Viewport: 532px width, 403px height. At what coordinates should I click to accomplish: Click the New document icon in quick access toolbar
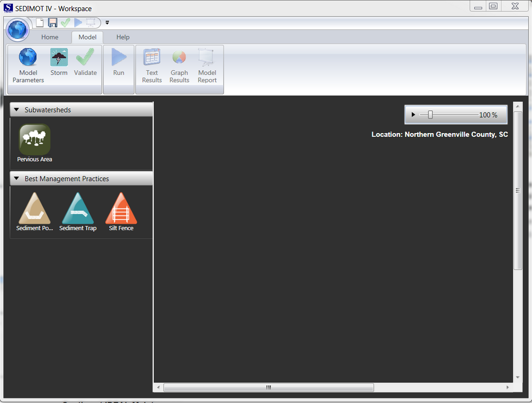(40, 23)
